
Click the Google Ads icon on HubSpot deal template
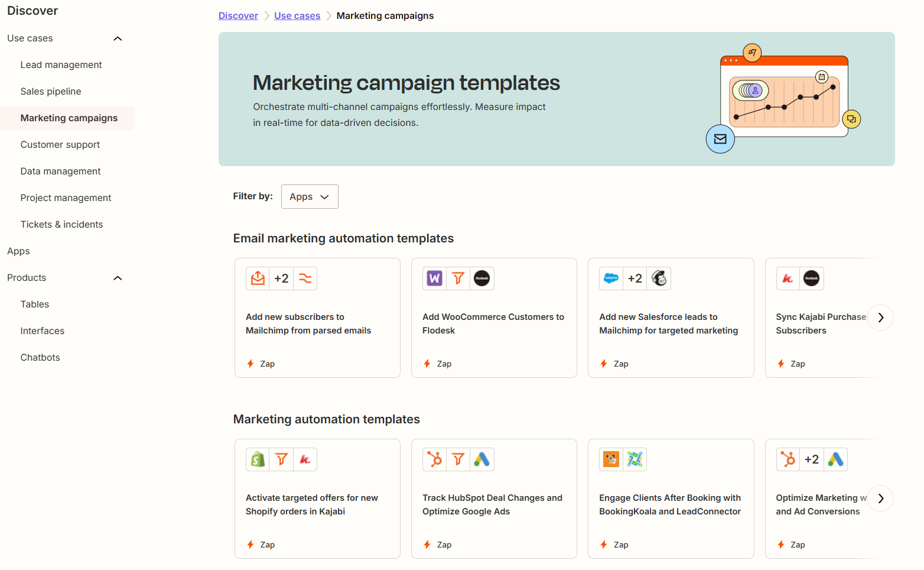click(x=482, y=459)
